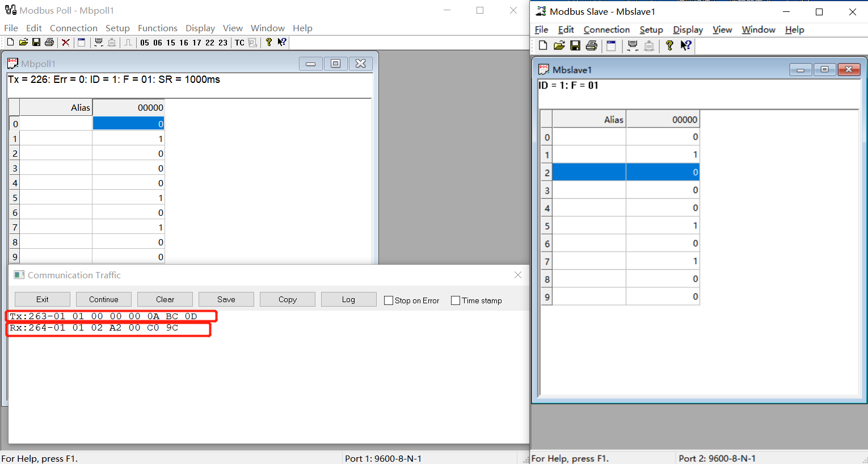
Task: Click the traffic log icon next to TC
Action: [x=252, y=43]
